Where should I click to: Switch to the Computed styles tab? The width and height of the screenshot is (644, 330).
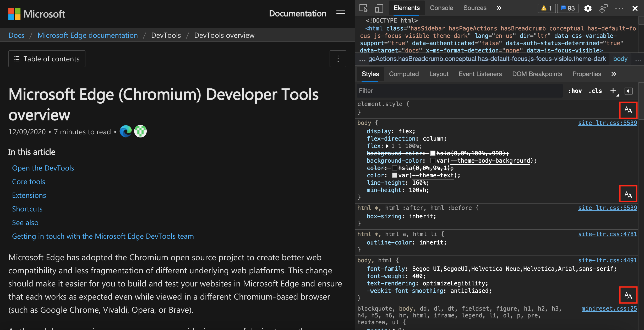coord(404,74)
